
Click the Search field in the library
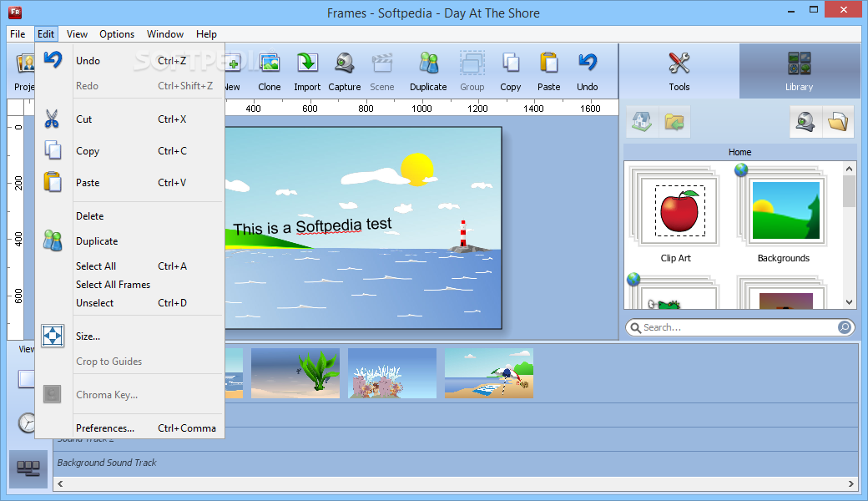(x=739, y=327)
